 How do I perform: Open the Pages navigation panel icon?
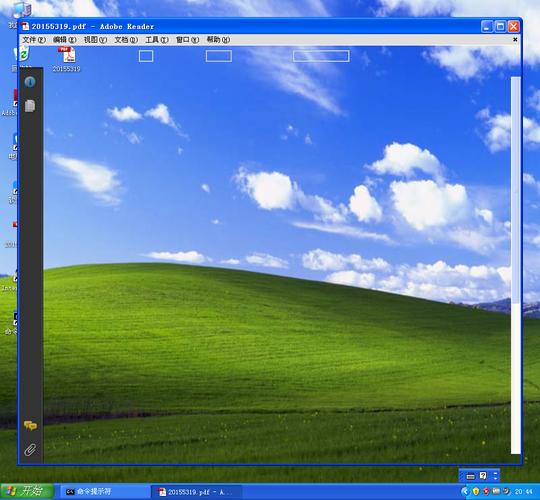coord(30,106)
